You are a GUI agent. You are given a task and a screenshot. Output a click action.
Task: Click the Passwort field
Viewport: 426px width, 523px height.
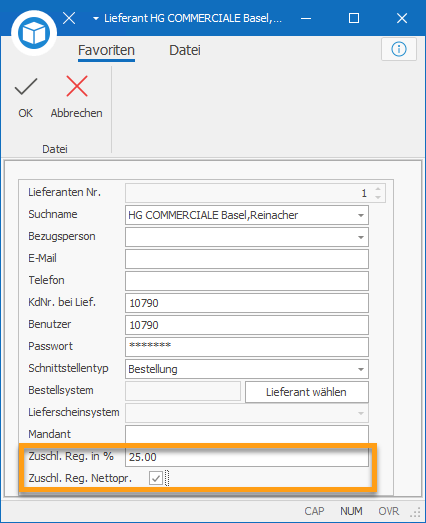[x=247, y=347]
